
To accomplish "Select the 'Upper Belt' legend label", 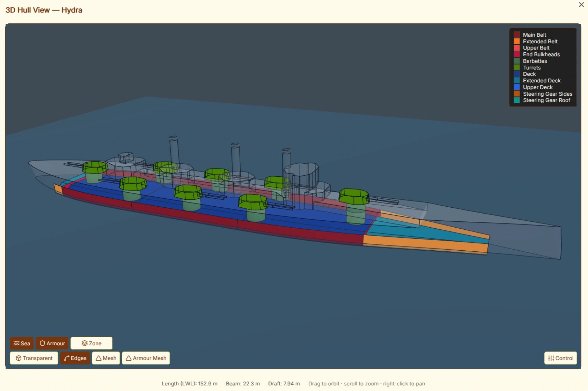I will [x=536, y=48].
